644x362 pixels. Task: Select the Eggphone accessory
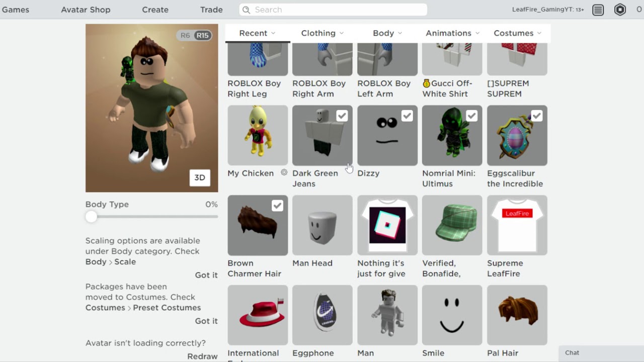point(323,315)
